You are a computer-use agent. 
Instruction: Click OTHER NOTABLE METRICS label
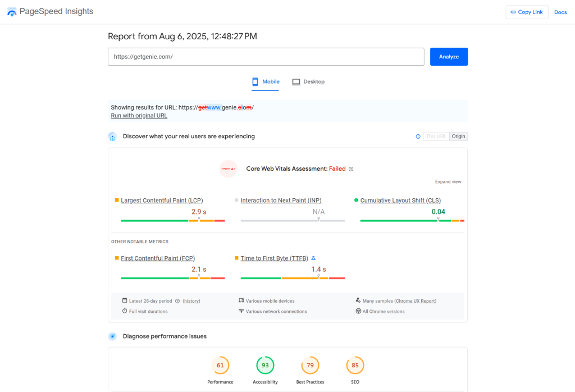(140, 241)
